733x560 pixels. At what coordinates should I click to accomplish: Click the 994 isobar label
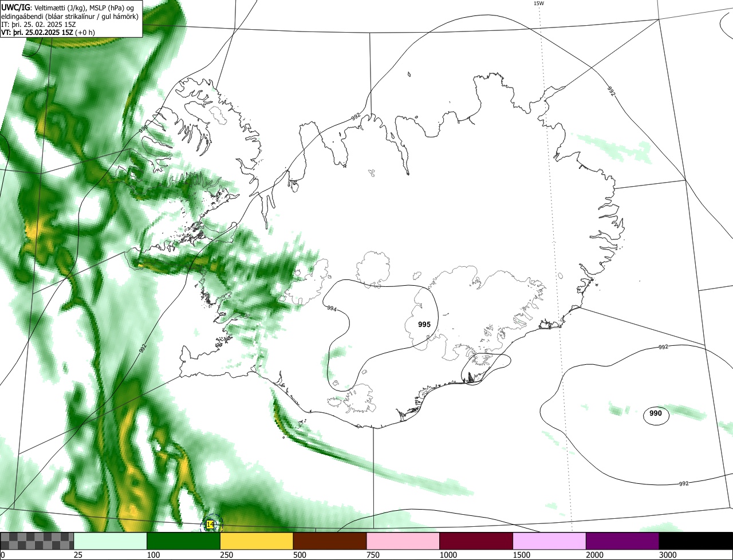332,309
